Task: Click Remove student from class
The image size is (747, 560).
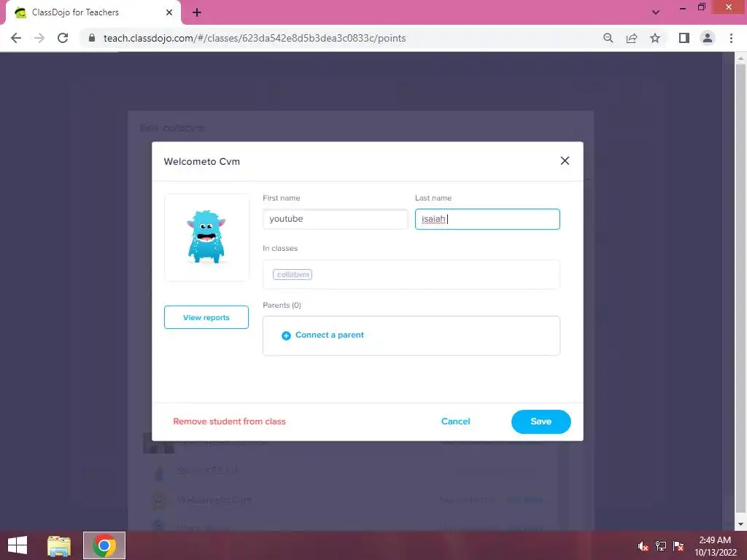Action: tap(229, 421)
